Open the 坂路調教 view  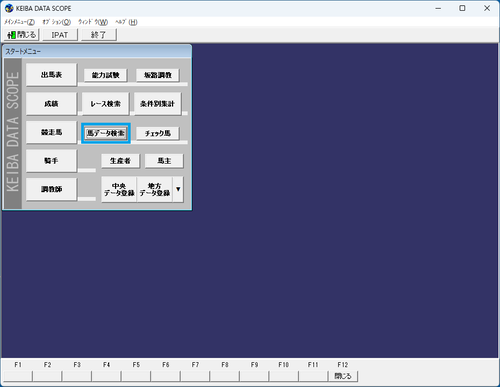click(158, 75)
